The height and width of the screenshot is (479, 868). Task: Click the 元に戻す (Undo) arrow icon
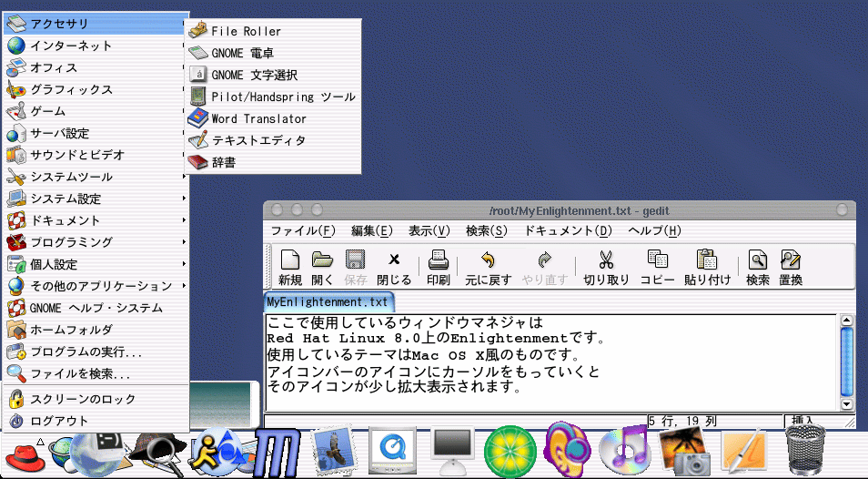(x=488, y=260)
